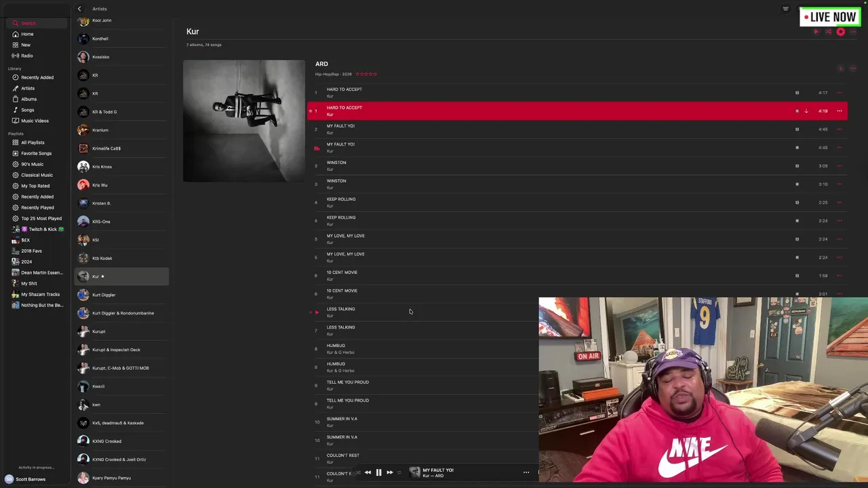Click the Kwazii artist avatar
This screenshot has height=488, width=868.
[83, 386]
